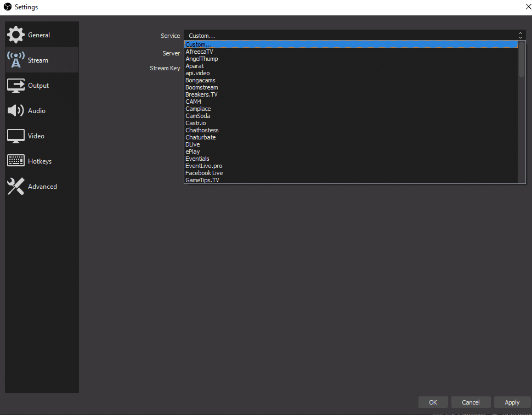Click the service list scrollbar thumb
532x415 pixels.
522,59
